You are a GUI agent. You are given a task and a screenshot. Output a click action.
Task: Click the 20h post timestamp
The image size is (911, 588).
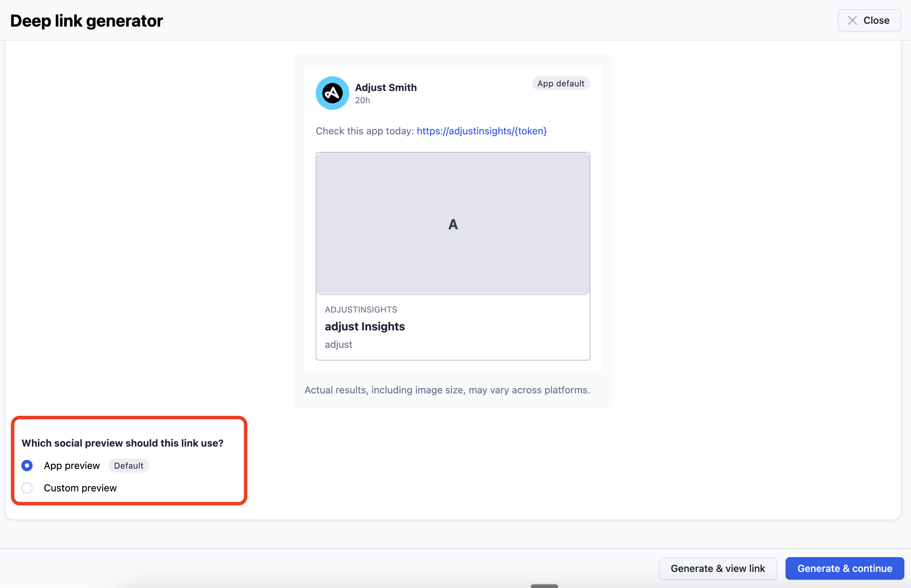[362, 100]
